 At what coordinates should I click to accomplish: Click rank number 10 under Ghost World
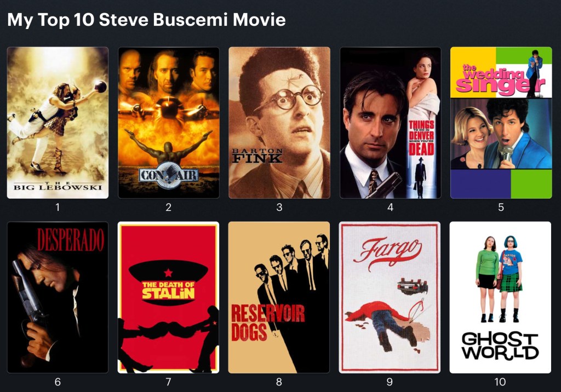pos(500,382)
